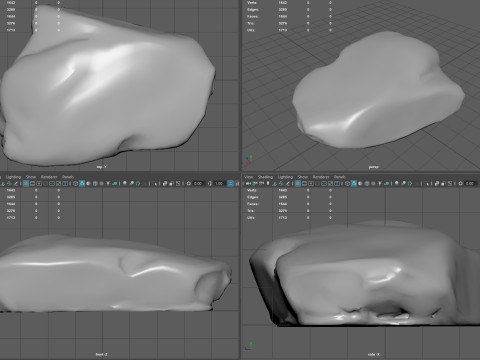The image size is (480, 360).
Task: Toggle X-Ray Joints in side view toolbar
Action: coord(450,183)
